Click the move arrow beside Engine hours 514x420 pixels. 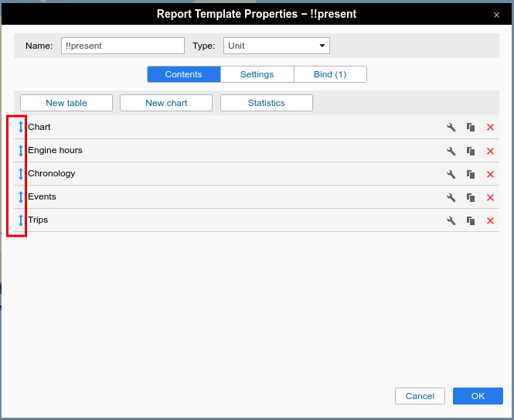21,151
